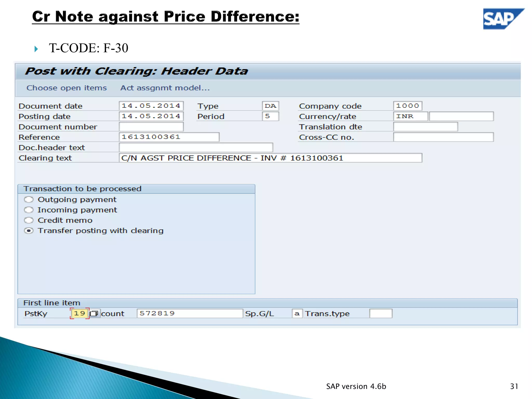Click the 'Transaction to be processed' group title

click(82, 189)
